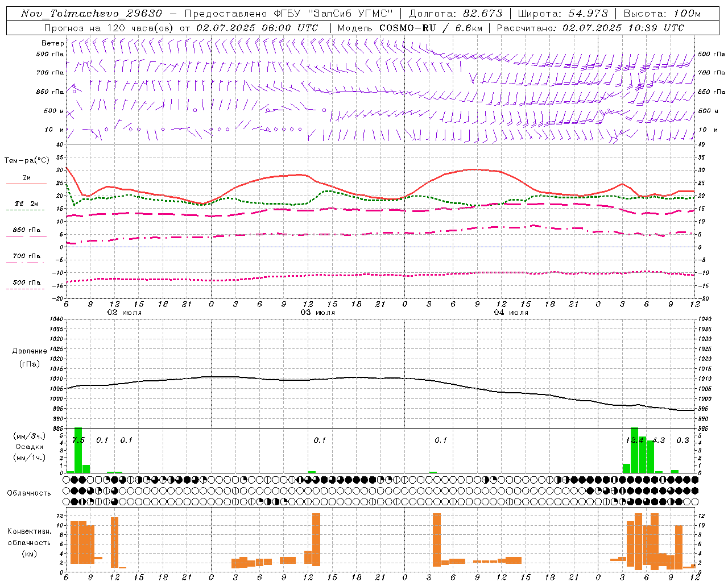This screenshot has width=728, height=582.
Task: Click the Облачность cloud cover label
Action: click(x=29, y=493)
